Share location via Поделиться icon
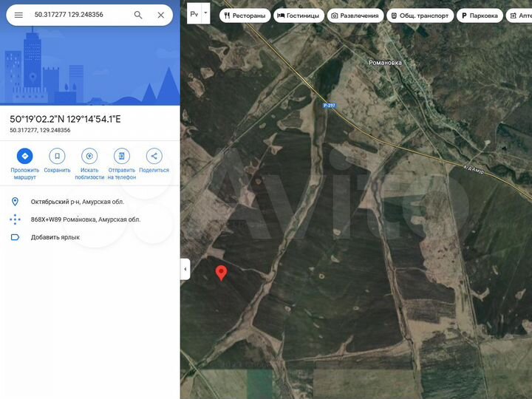532x399 pixels. [x=154, y=156]
